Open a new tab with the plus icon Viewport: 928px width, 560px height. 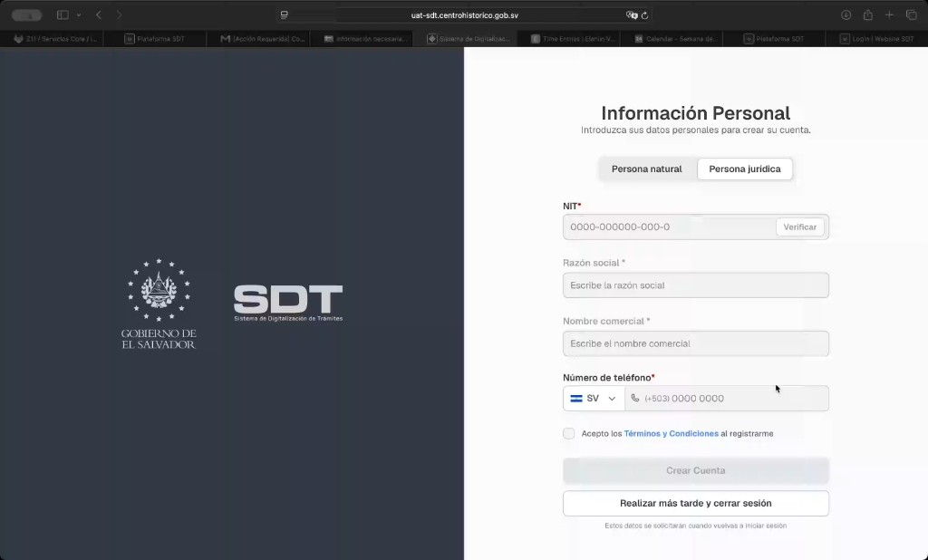(889, 14)
